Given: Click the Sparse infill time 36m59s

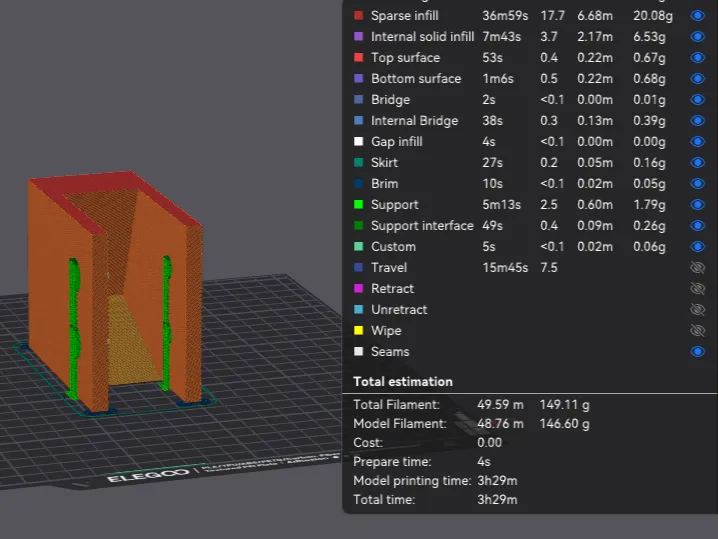Looking at the screenshot, I should pos(505,16).
